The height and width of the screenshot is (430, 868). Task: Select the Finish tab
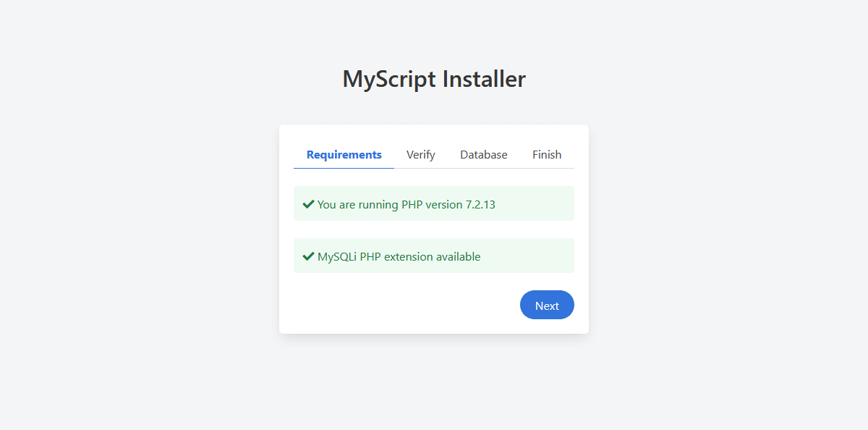click(x=547, y=154)
